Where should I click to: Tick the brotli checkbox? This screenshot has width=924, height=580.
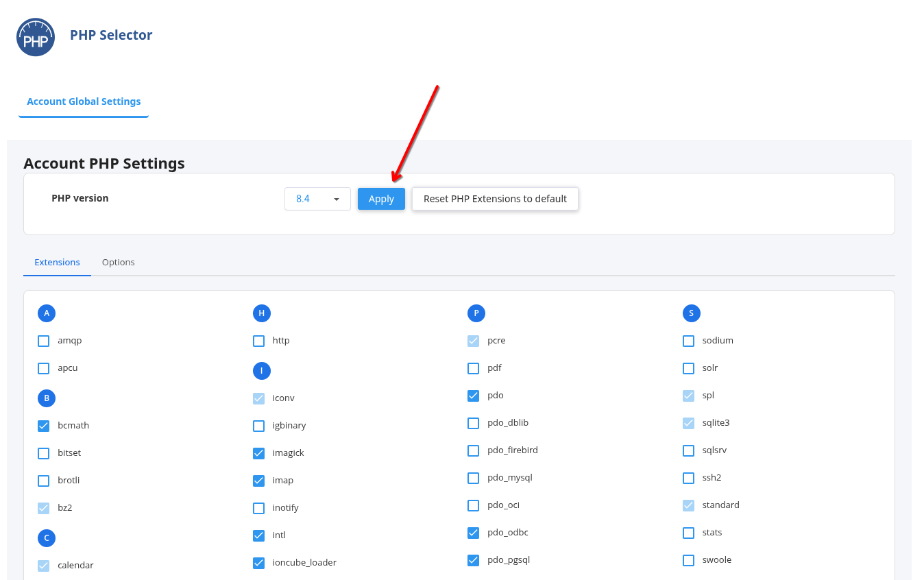click(x=44, y=481)
